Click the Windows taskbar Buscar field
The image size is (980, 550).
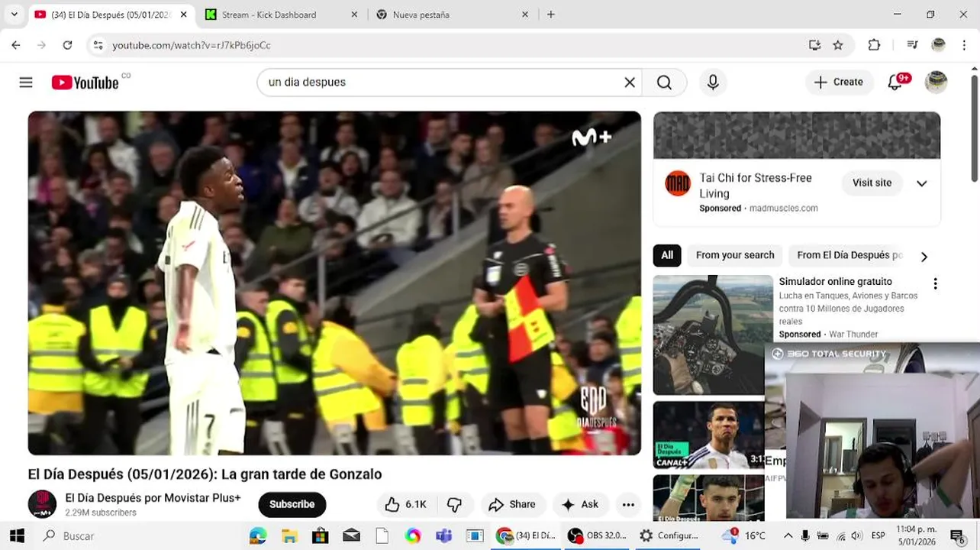pos(140,535)
